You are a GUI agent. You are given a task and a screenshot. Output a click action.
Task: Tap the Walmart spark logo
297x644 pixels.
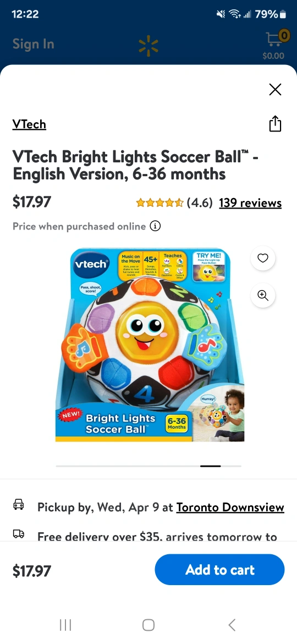[148, 45]
